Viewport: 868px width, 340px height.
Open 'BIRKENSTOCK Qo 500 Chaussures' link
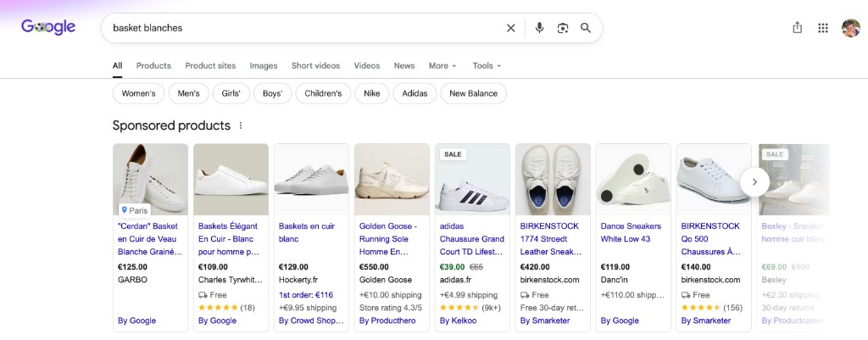point(711,238)
